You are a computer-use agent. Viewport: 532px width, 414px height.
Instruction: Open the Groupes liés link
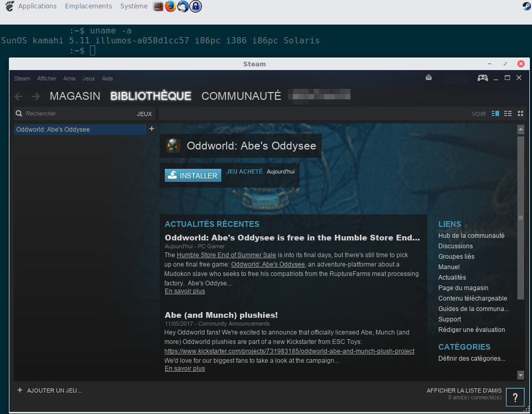[x=456, y=257]
